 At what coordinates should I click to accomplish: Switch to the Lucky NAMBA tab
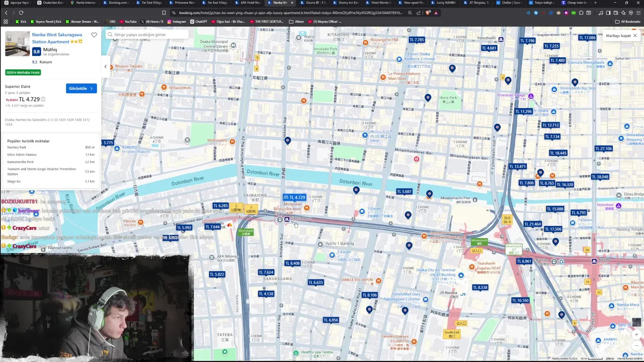click(444, 3)
